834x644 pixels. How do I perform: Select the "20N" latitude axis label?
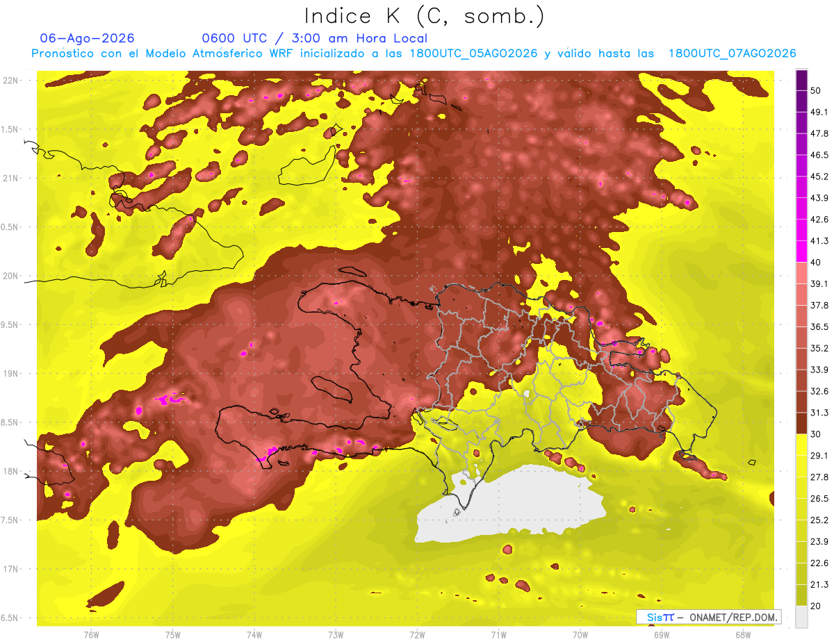(12, 276)
